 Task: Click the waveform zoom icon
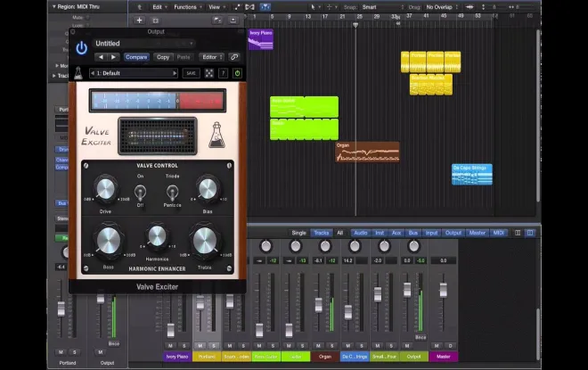[470, 7]
